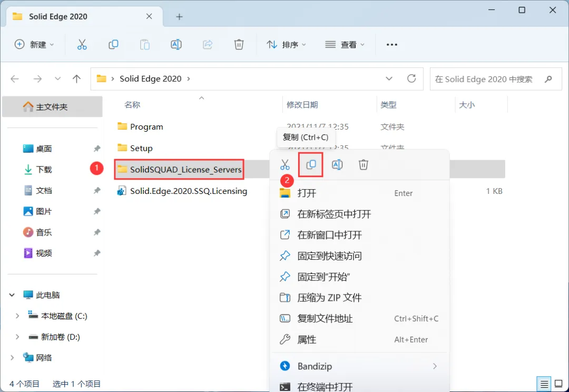Viewport: 569px width, 392px height.
Task: Open 下载 in sidebar
Action: pyautogui.click(x=44, y=170)
